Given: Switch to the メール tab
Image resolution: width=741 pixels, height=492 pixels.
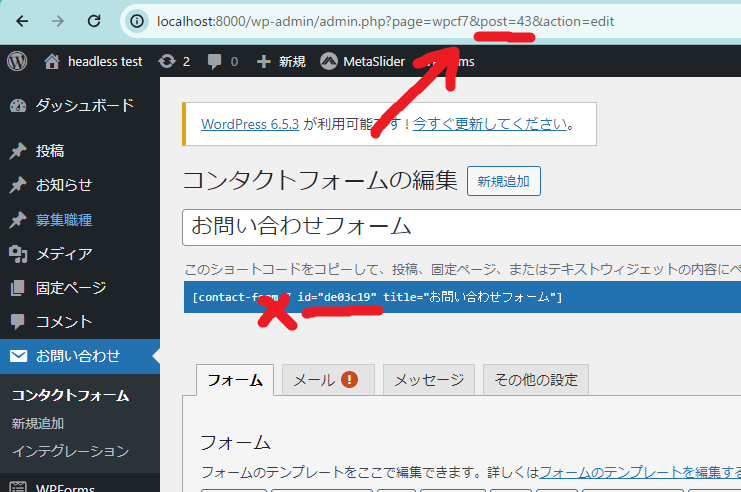Looking at the screenshot, I should [328, 380].
